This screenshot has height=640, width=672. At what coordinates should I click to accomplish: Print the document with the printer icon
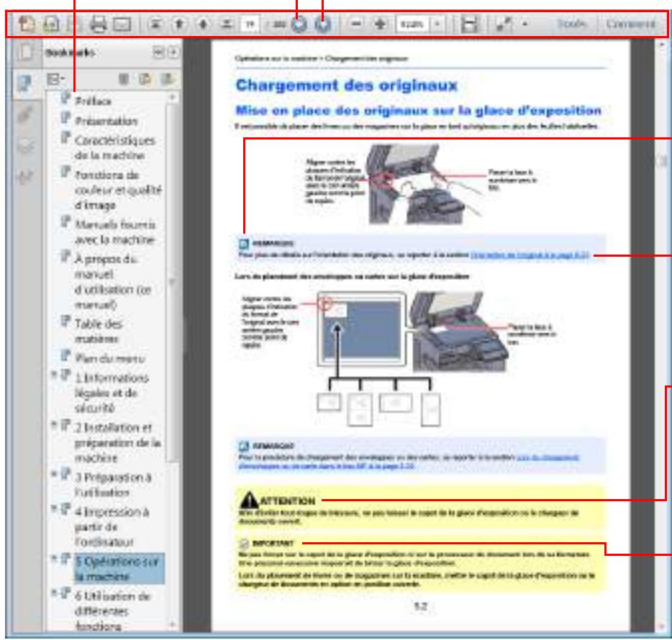pos(98,24)
